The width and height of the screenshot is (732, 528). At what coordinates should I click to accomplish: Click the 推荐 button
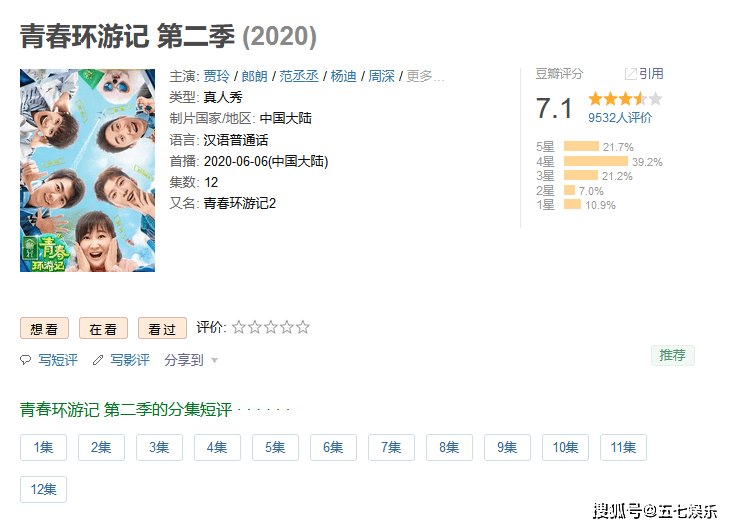point(673,355)
